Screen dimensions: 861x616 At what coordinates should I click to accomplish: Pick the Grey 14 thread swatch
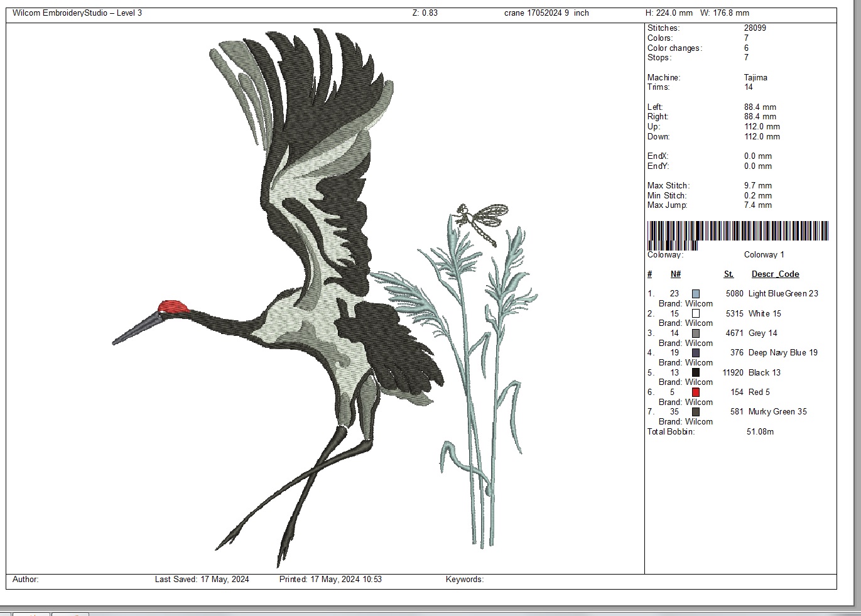(696, 333)
